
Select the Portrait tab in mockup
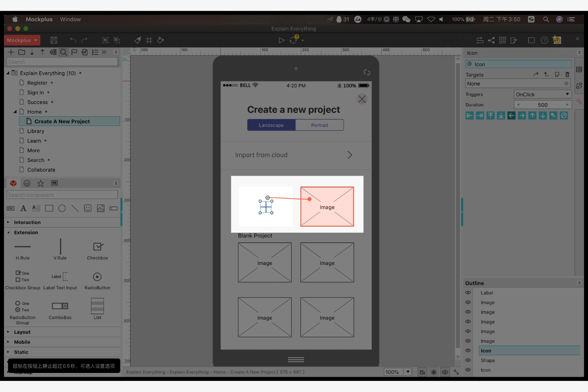[319, 125]
